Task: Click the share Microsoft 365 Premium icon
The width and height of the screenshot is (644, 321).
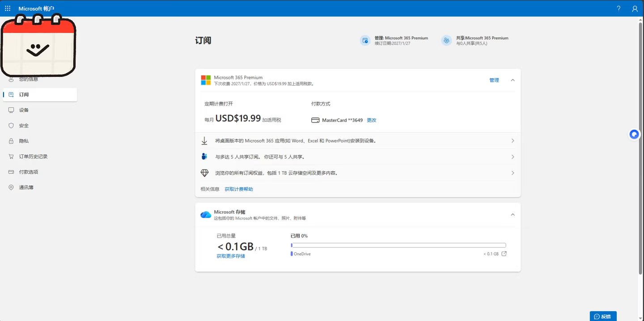Action: coord(446,41)
